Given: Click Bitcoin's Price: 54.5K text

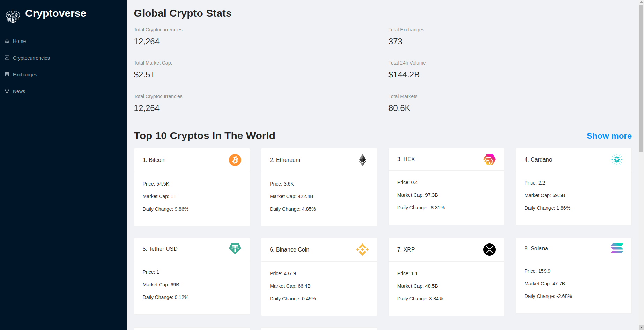Looking at the screenshot, I should coord(156,184).
